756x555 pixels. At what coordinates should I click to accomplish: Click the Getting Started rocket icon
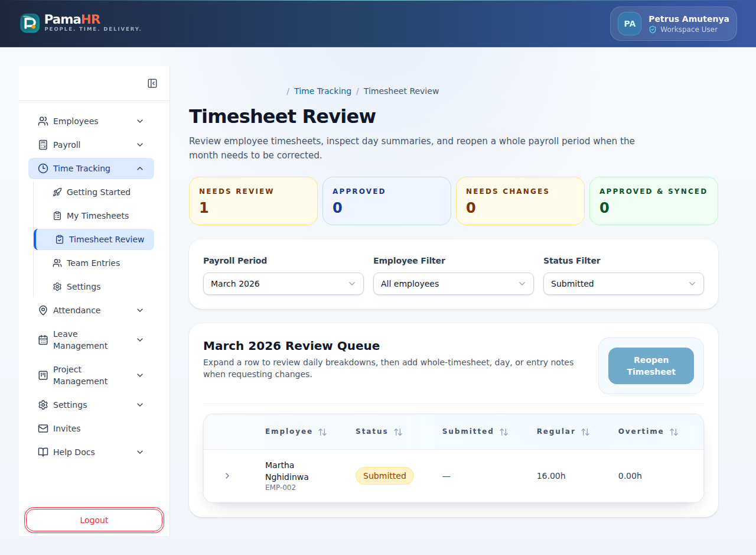(57, 192)
